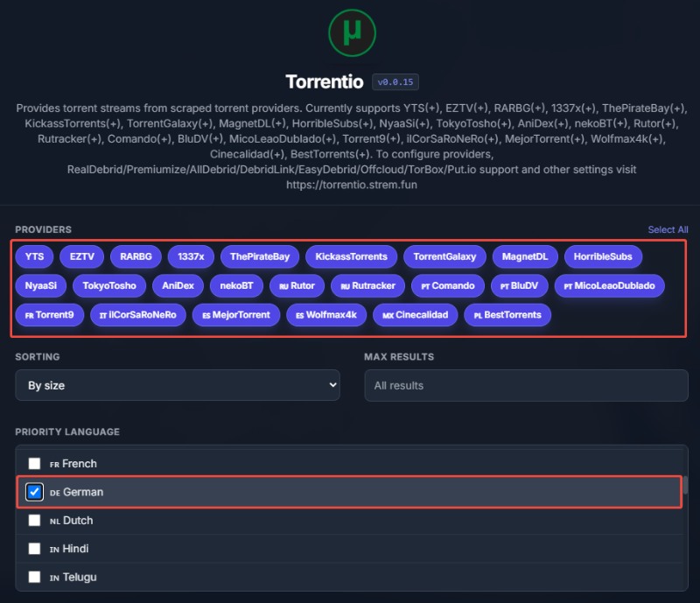
Task: Click the Select All providers link
Action: click(x=668, y=229)
